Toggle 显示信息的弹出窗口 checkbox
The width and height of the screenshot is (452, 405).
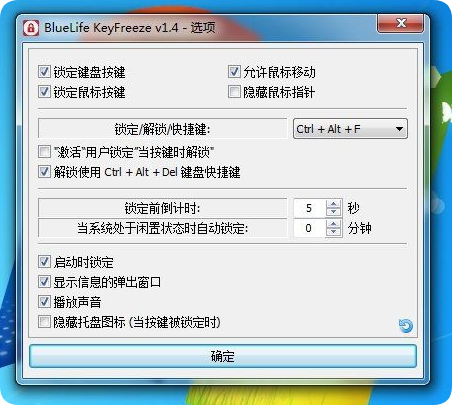44,282
